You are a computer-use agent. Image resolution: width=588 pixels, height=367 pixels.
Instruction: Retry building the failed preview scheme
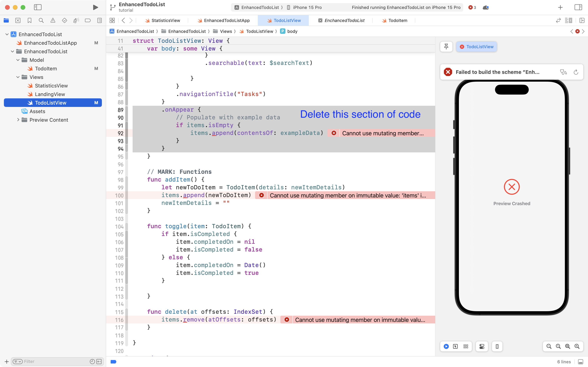[576, 72]
